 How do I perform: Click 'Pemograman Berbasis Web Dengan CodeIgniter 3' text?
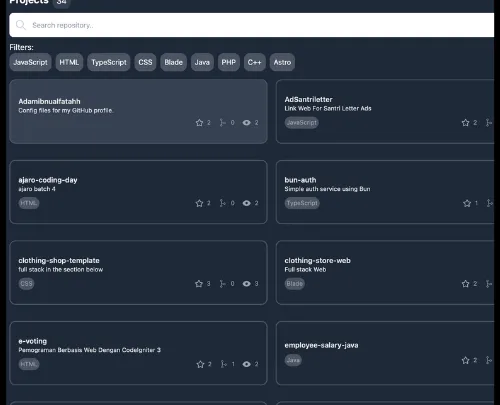coord(90,350)
